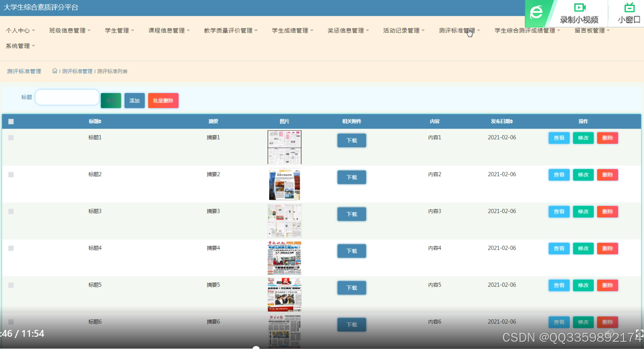Viewport: 644px width, 349px height.
Task: Check the checkbox for row 标题3
Action: point(11,212)
